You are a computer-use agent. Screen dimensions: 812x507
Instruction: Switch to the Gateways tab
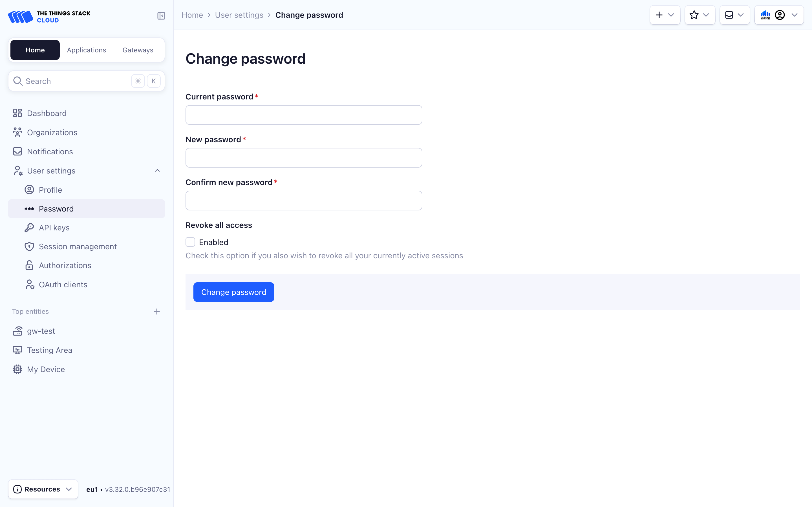[x=138, y=50]
